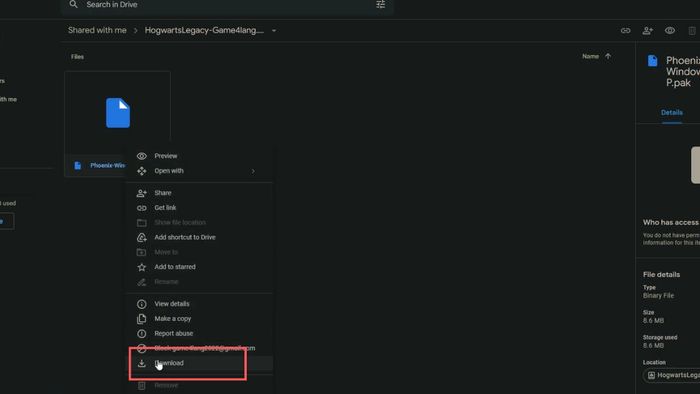
Task: Click the small file icon beside Phoenix-Win
Action: coord(78,166)
